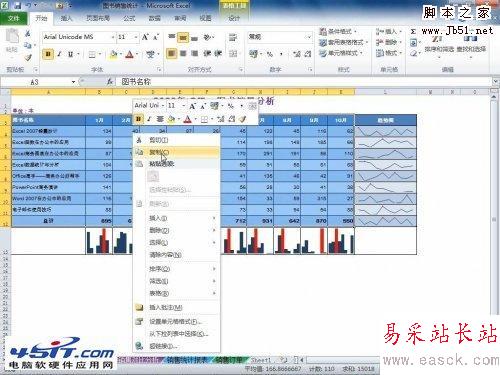Click mini toolbar Center alignment icon

point(160,119)
